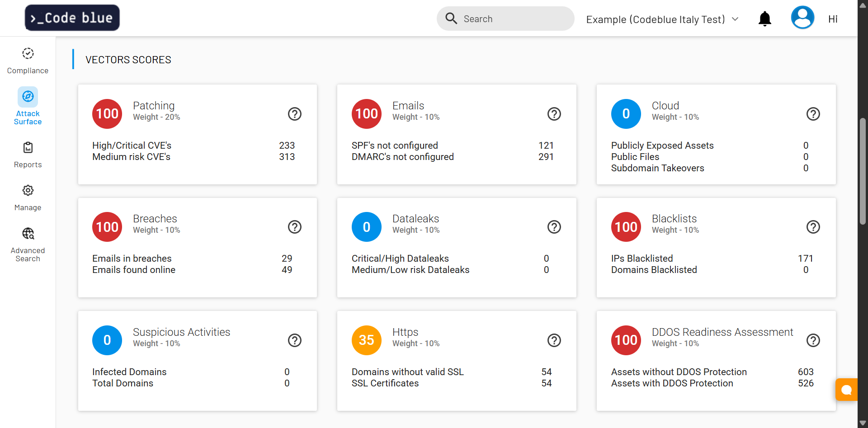The height and width of the screenshot is (428, 868).
Task: Open the chat support widget
Action: [846, 390]
